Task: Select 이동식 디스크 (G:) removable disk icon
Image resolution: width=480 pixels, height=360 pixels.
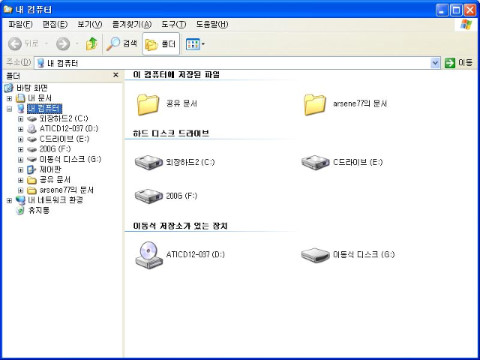Action: tap(315, 255)
